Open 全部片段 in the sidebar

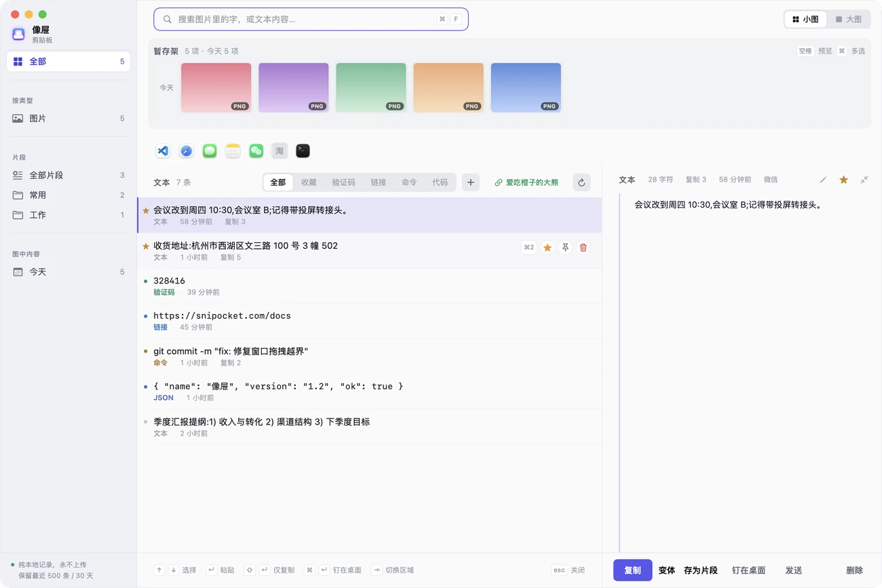pyautogui.click(x=69, y=176)
